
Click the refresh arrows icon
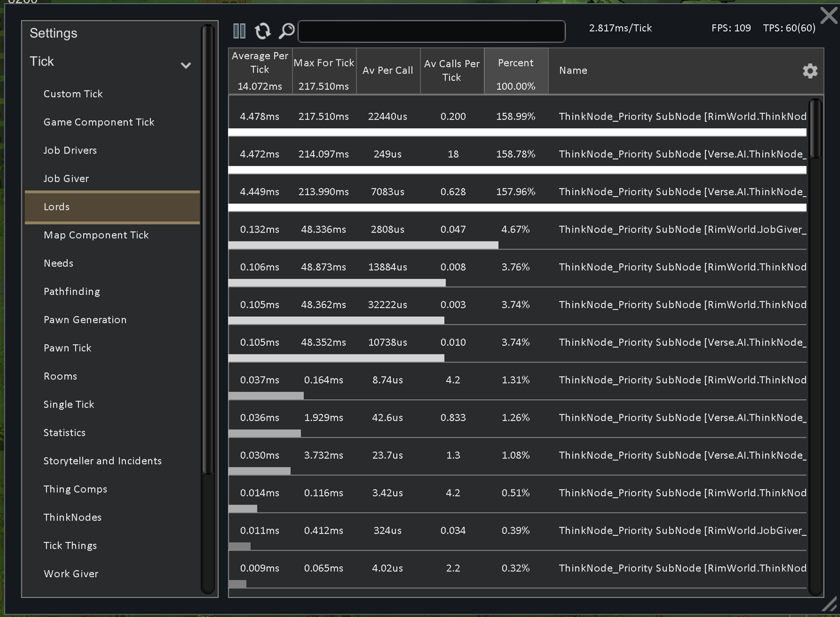pos(263,31)
